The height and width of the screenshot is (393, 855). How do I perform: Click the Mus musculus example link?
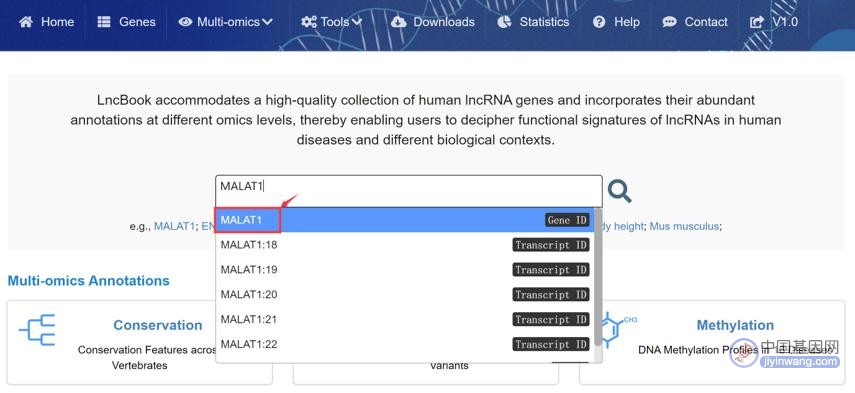click(x=684, y=226)
